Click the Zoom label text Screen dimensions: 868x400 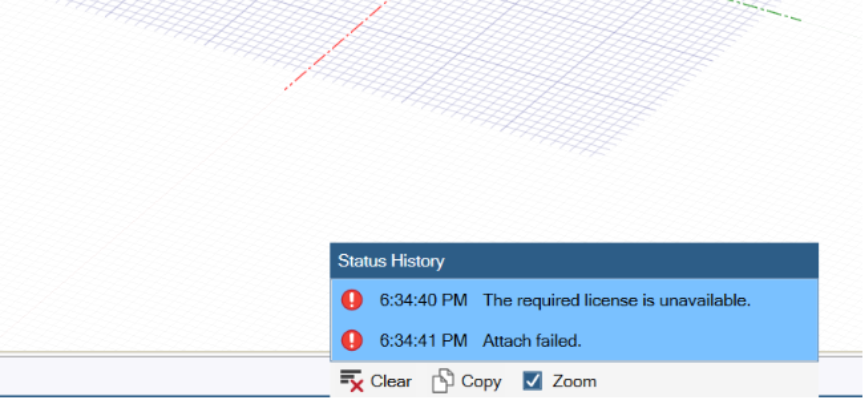click(x=574, y=381)
